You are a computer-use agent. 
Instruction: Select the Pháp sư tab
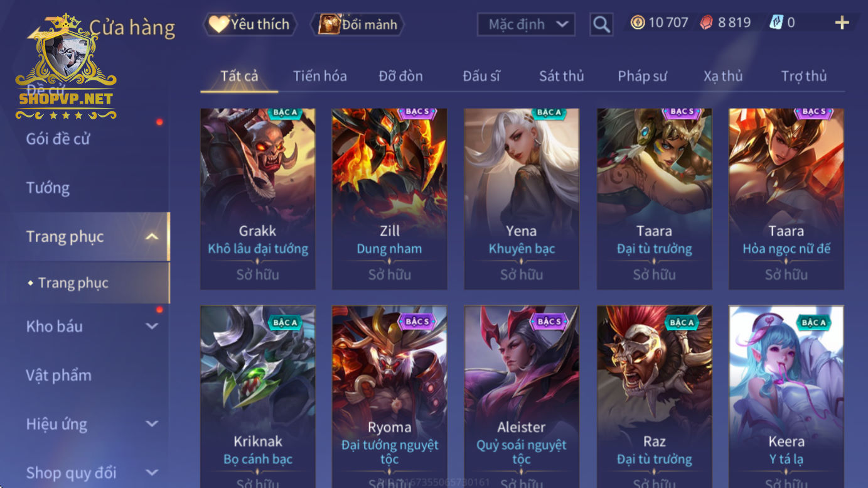(x=642, y=76)
